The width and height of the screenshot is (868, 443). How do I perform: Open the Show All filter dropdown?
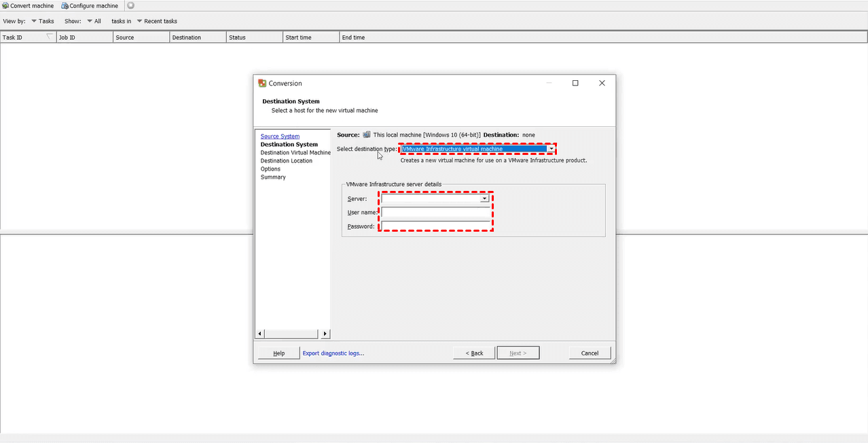[x=94, y=21]
